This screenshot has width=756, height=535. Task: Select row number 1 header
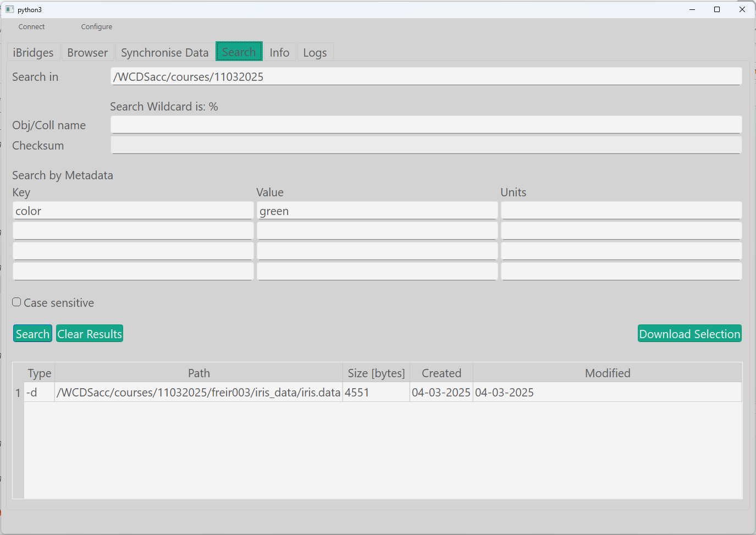point(18,393)
